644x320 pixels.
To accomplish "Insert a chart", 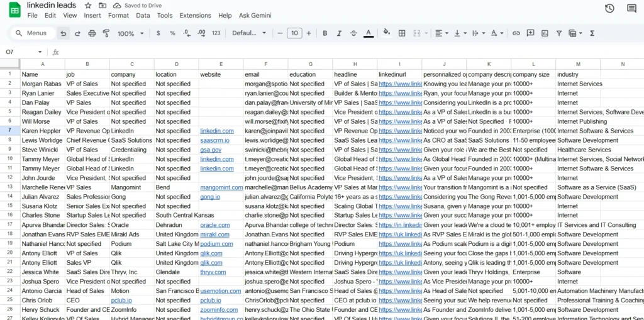I will [x=545, y=33].
